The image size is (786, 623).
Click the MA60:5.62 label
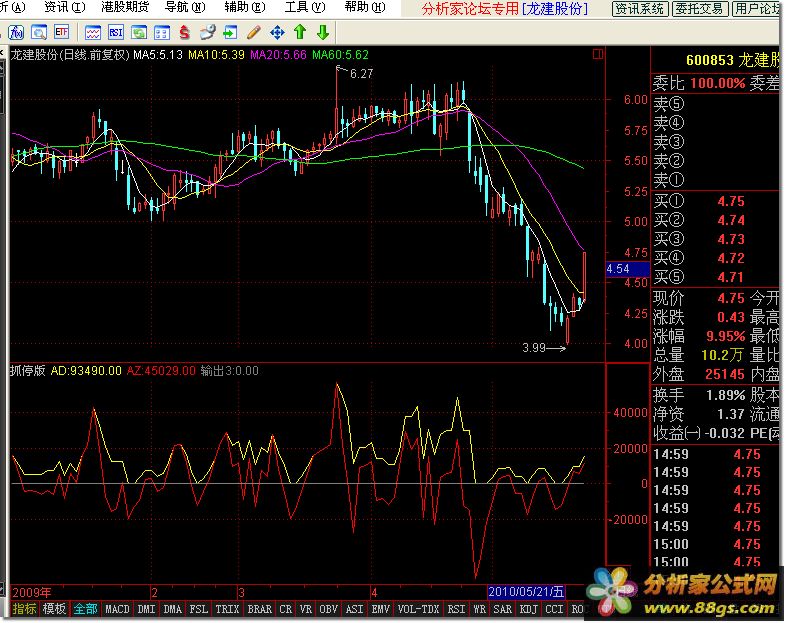click(340, 55)
